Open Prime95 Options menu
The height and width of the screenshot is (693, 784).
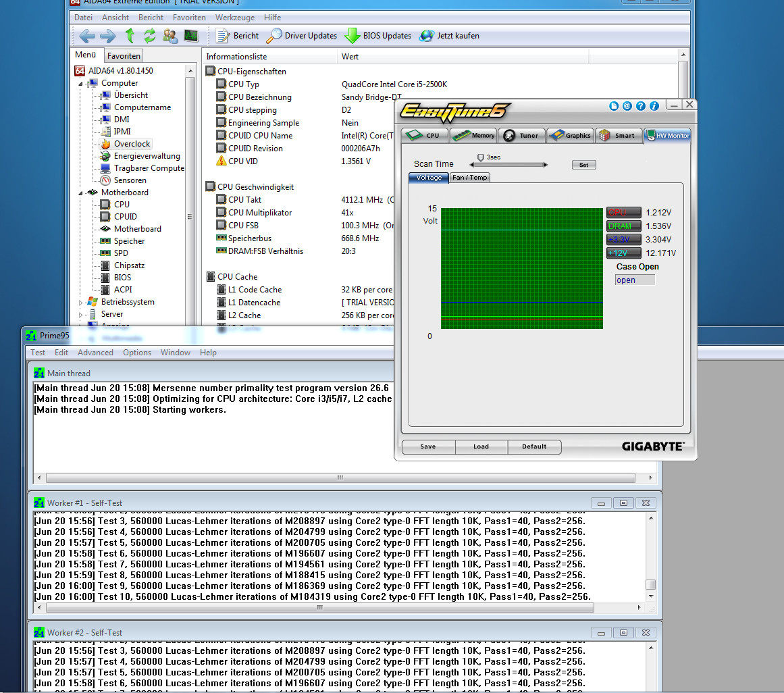click(136, 353)
